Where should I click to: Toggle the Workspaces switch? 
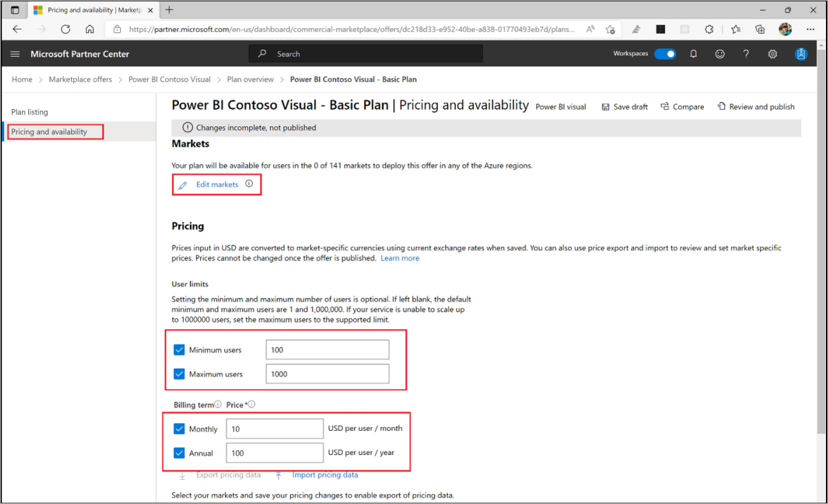665,54
